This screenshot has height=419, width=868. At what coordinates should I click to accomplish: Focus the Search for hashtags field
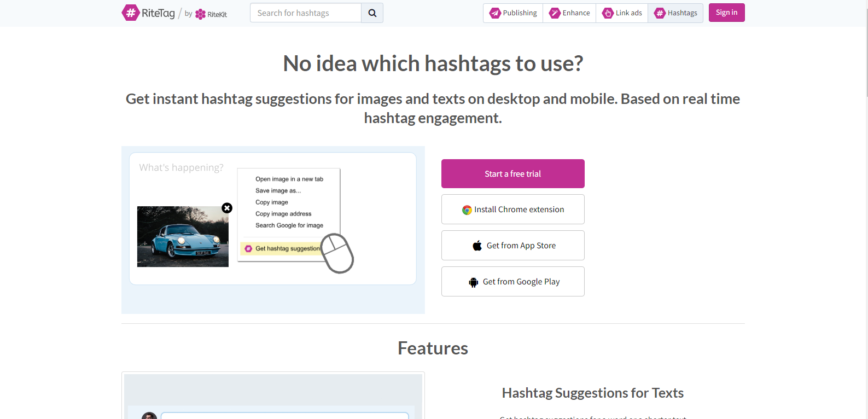[x=306, y=13]
